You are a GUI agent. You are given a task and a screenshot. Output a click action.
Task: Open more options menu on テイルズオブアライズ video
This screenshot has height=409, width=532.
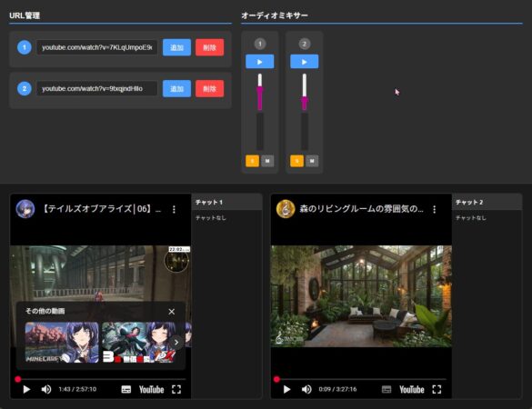(174, 209)
